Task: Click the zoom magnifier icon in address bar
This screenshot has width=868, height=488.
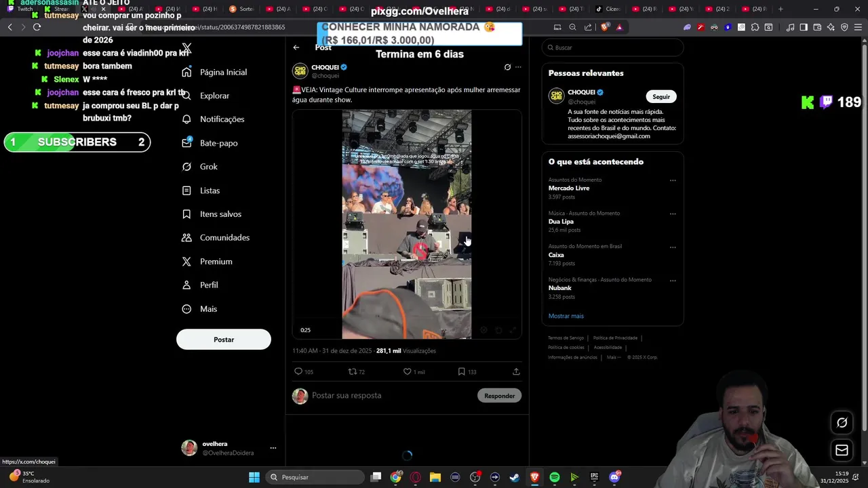Action: pyautogui.click(x=573, y=27)
